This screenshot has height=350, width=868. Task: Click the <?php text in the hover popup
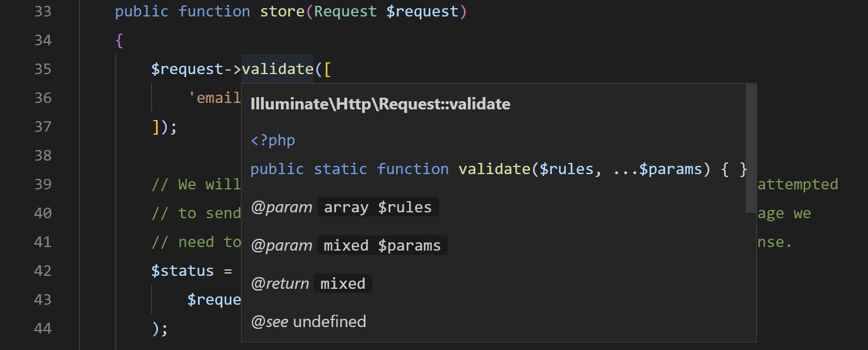272,140
